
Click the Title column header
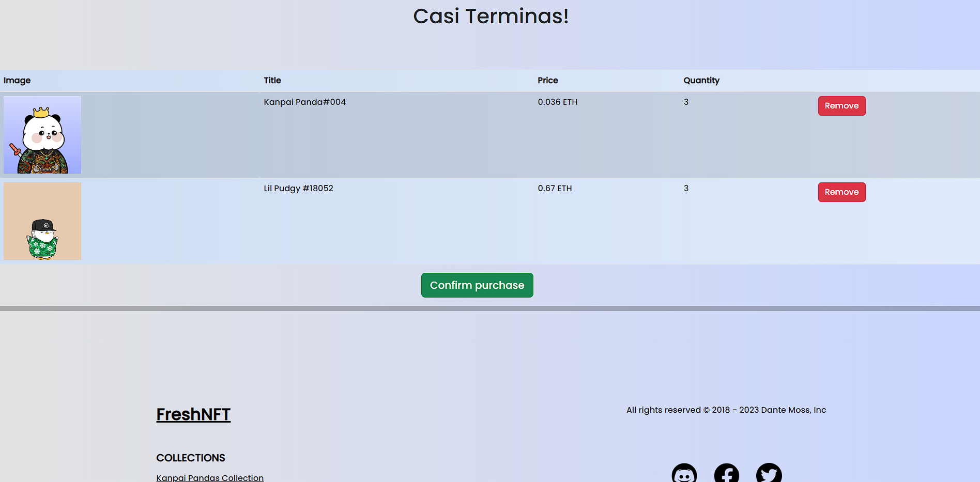pos(272,81)
